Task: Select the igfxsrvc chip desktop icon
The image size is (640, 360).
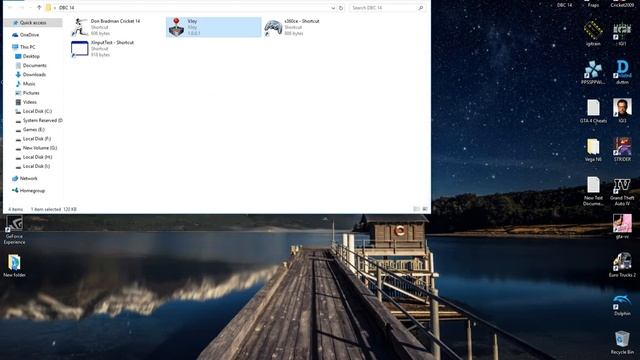Action: pos(593,34)
